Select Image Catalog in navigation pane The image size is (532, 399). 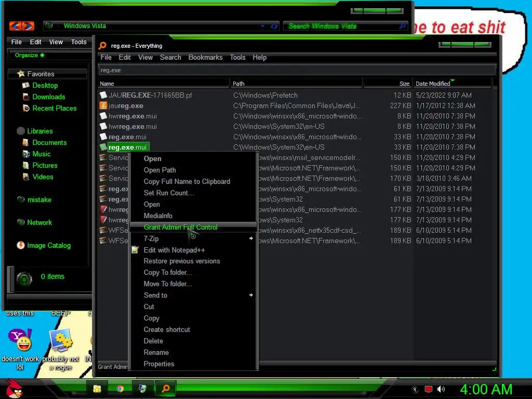click(48, 246)
